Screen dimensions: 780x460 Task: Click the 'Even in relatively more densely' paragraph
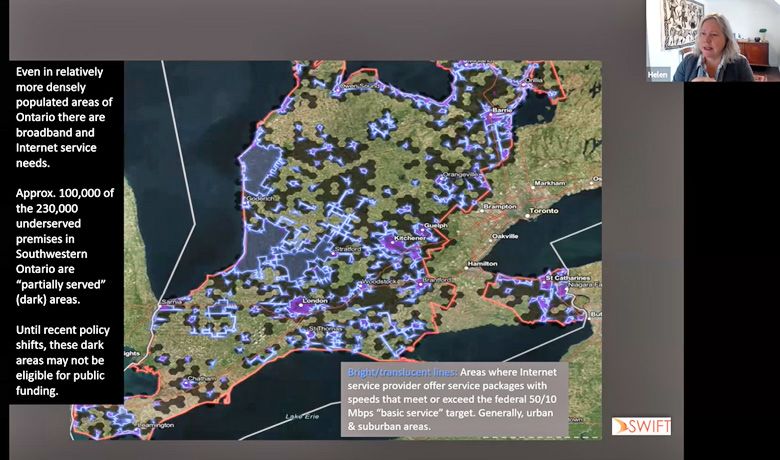(64, 117)
